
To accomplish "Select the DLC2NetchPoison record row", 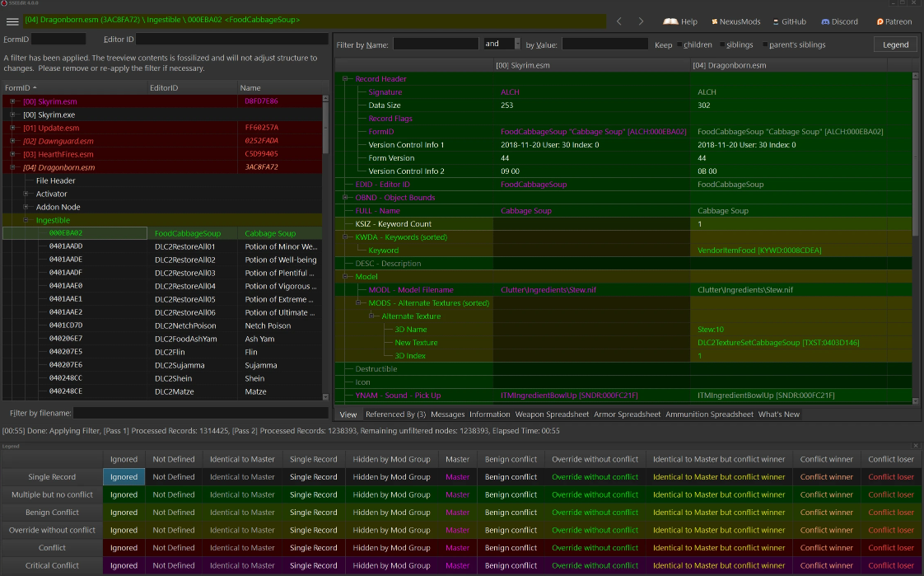I will pyautogui.click(x=162, y=325).
